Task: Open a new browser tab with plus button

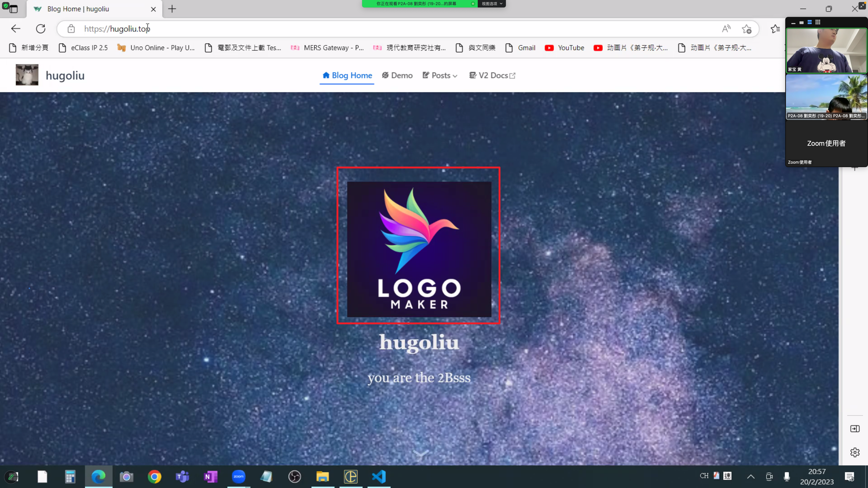Action: [x=172, y=9]
